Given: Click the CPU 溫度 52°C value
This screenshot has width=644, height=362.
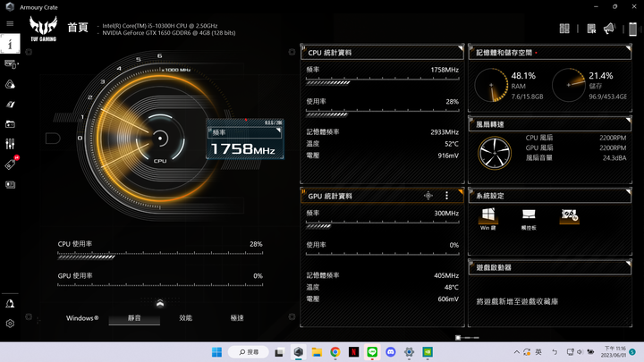Looking at the screenshot, I should 452,144.
